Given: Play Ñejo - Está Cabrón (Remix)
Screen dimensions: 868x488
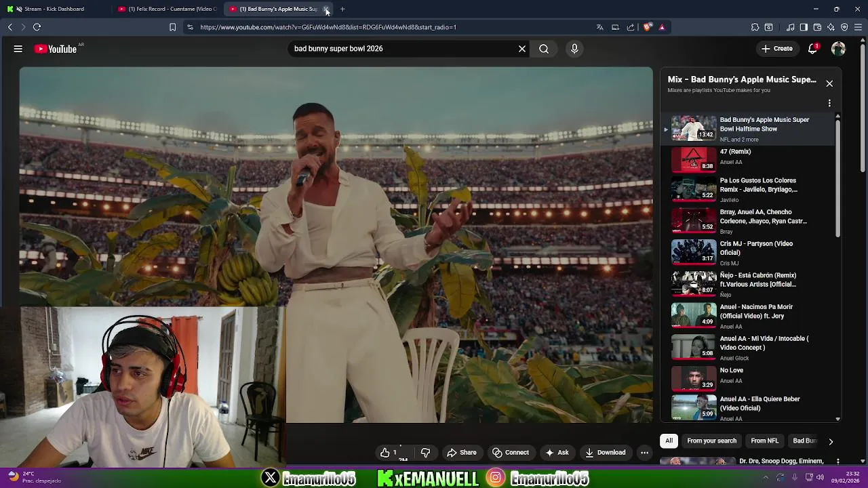Looking at the screenshot, I should 749,284.
